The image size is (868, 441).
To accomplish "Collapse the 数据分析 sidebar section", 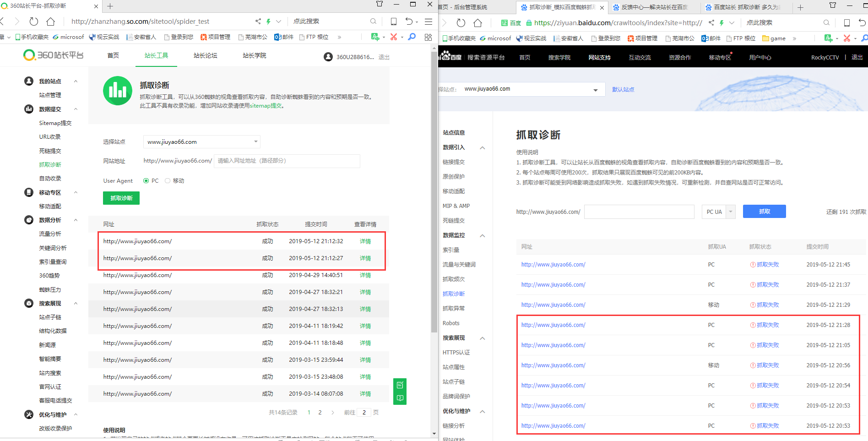I will (76, 220).
